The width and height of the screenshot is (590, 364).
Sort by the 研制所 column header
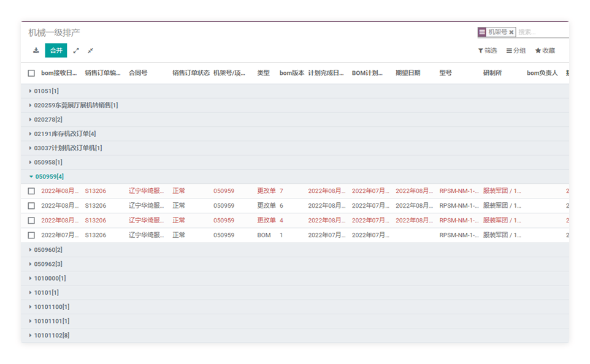point(492,73)
